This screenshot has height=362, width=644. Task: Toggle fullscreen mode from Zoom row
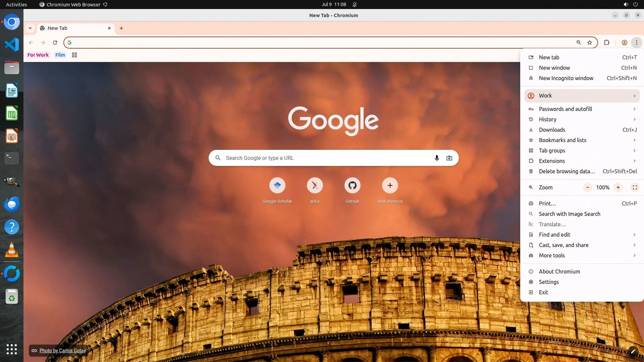pos(635,187)
